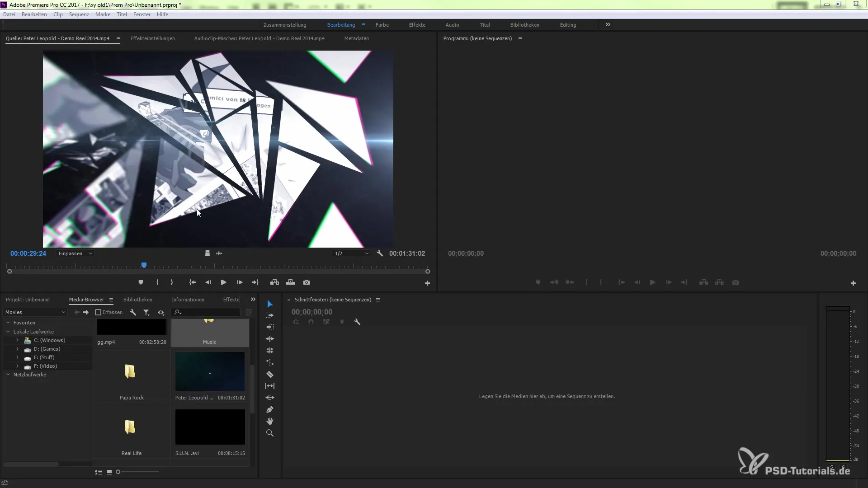Viewport: 868px width, 488px height.
Task: Go to Out point in Source monitor
Action: pos(255,282)
